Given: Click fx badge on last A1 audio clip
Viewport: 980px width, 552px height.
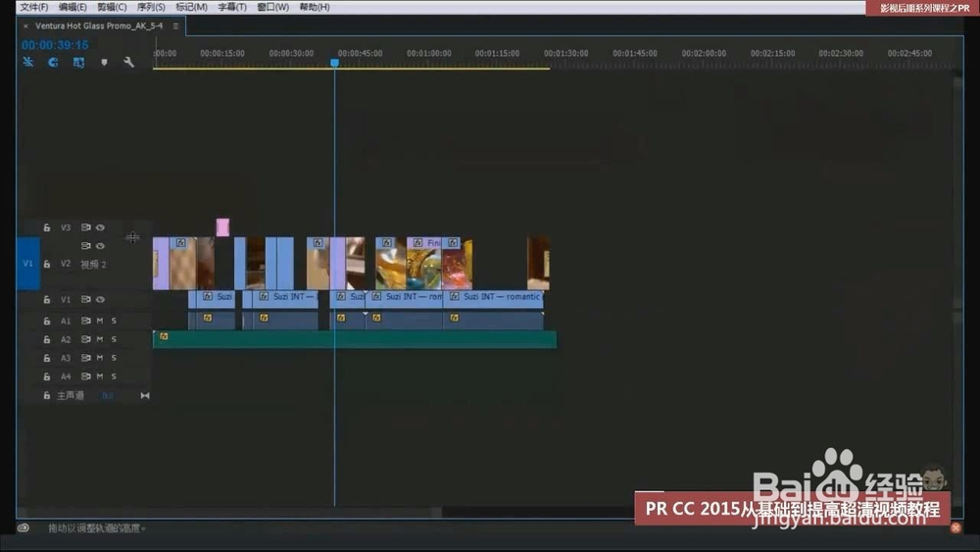Looking at the screenshot, I should point(455,318).
